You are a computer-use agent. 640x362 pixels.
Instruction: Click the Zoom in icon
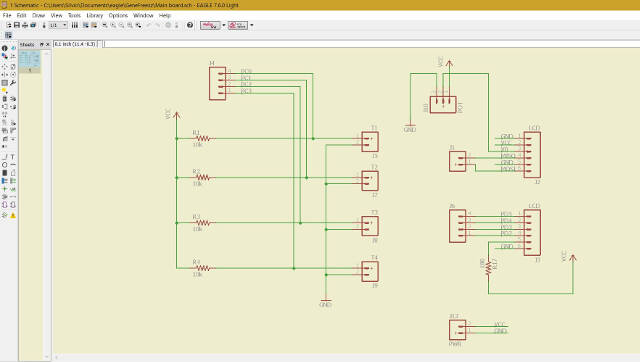[113, 25]
